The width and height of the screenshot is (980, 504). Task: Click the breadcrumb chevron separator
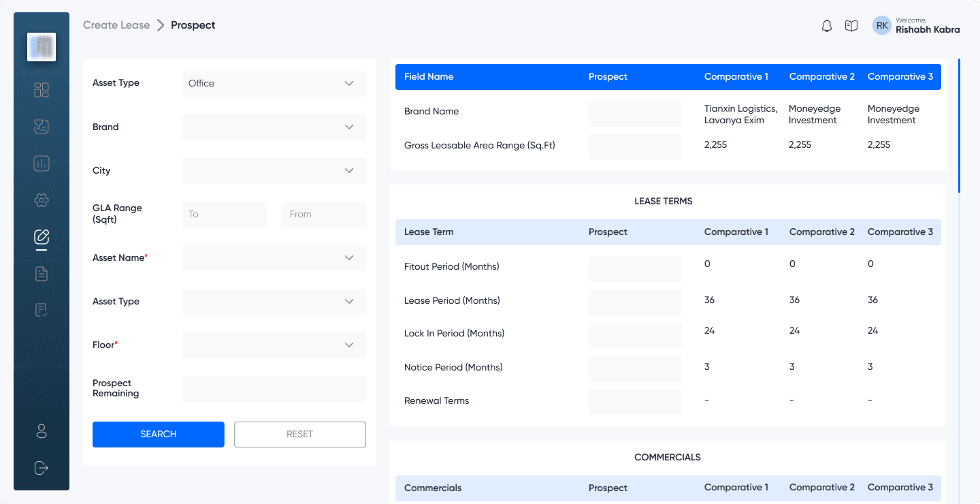[x=161, y=25]
